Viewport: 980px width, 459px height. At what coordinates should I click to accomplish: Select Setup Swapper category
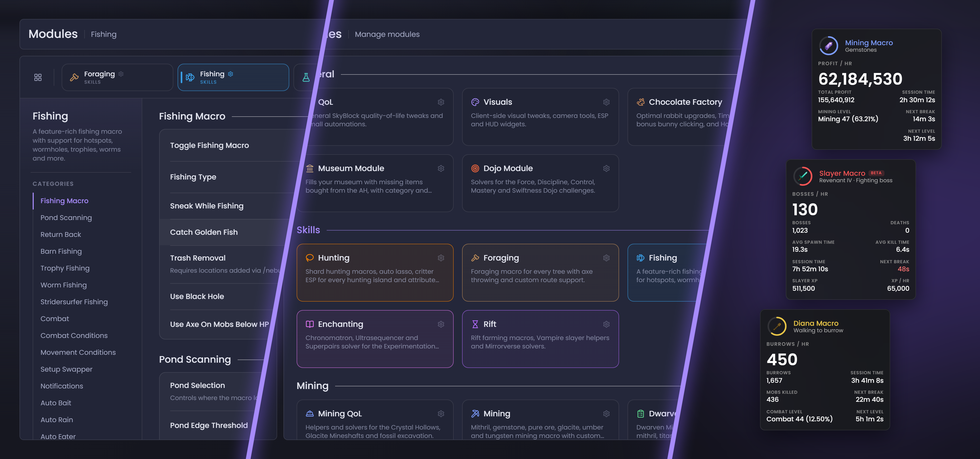[x=67, y=369]
